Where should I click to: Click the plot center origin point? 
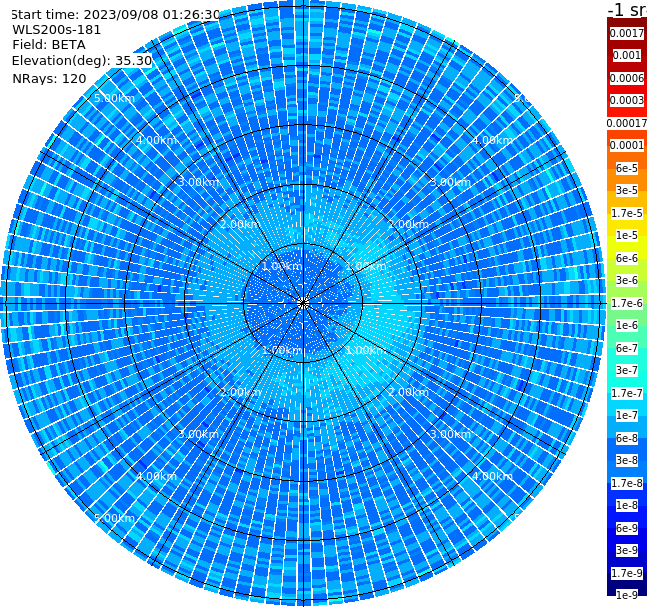303,303
